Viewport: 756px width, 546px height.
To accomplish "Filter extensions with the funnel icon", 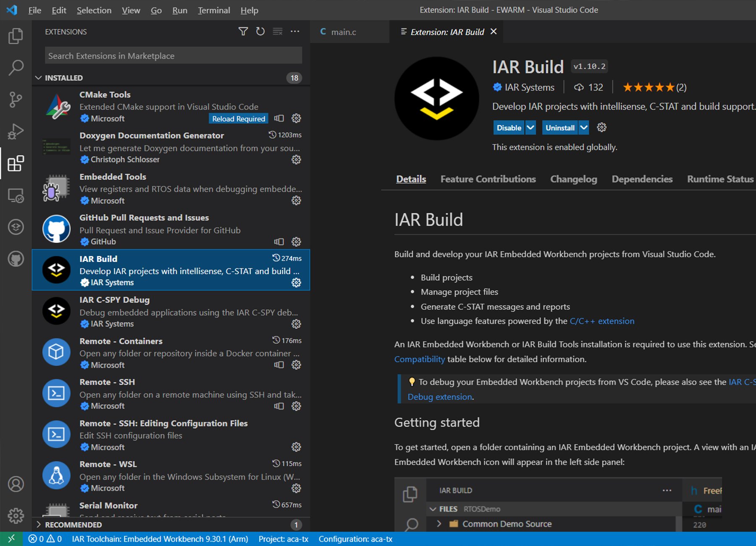I will (243, 31).
